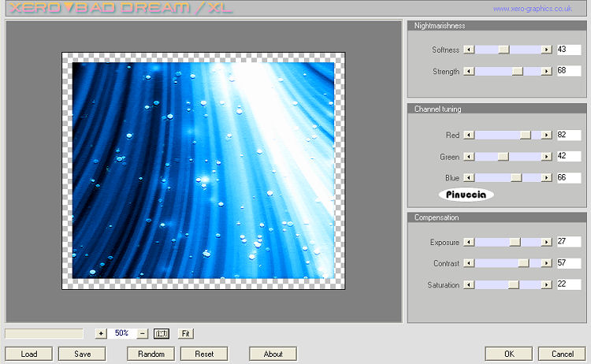Viewport: 591px width, 364px height.
Task: Click the Softness value input field
Action: [567, 50]
